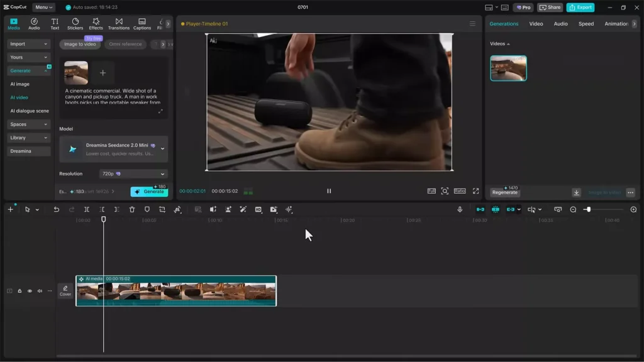Open the selection tool mode dropdown arrow
The width and height of the screenshot is (644, 362).
coord(37,210)
